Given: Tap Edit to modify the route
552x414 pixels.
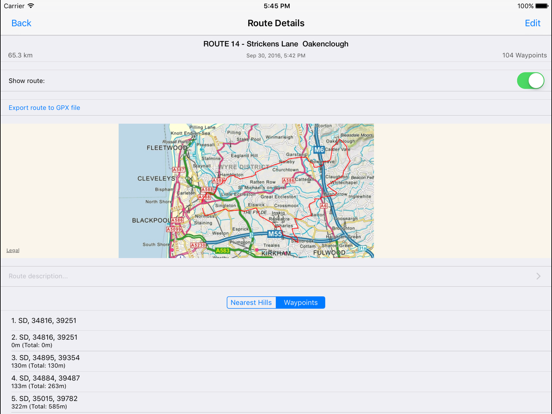Looking at the screenshot, I should coord(532,23).
